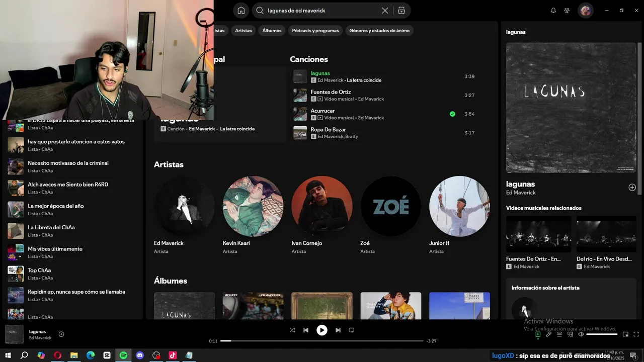The width and height of the screenshot is (644, 362).
Task: Add now-playing lagunas to Liked Songs
Action: click(61, 334)
